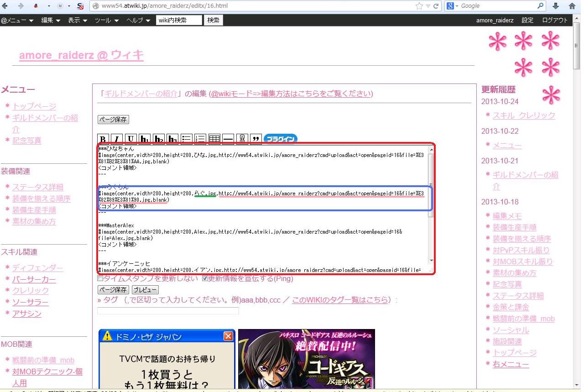Click the link insertion icon in editor toolbar
584x392 pixels.
[x=242, y=139]
